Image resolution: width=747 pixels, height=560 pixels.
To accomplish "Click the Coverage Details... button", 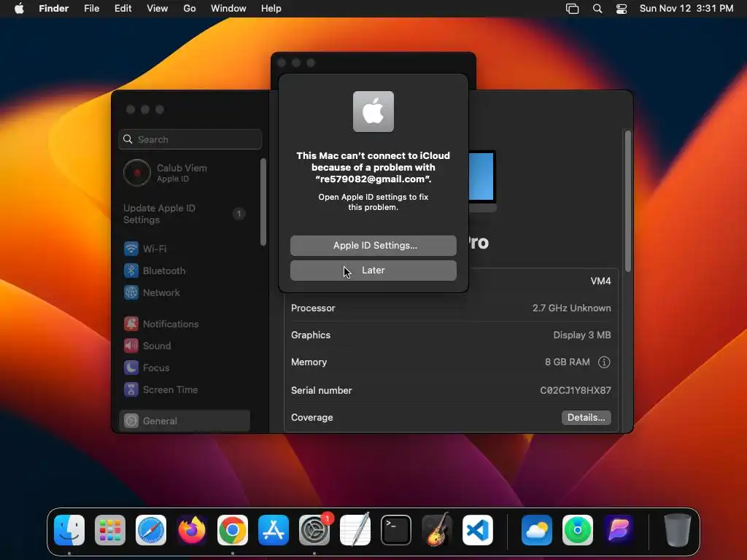I will coord(586,418).
